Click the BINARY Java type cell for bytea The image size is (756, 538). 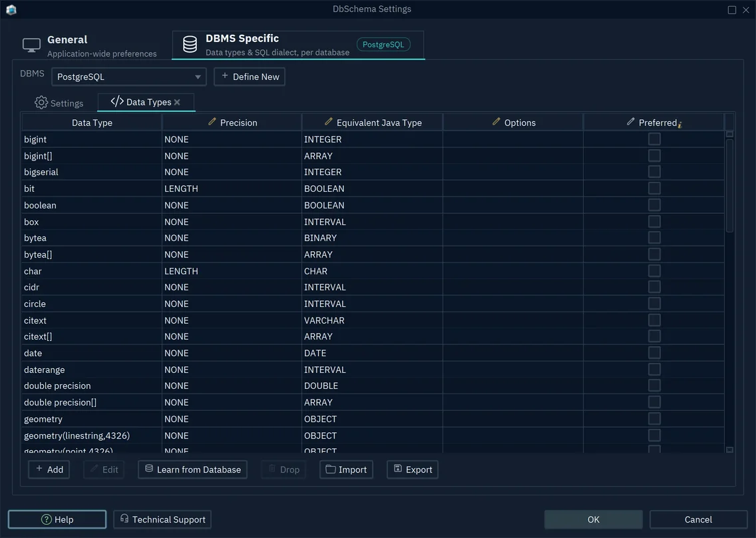[372, 238]
